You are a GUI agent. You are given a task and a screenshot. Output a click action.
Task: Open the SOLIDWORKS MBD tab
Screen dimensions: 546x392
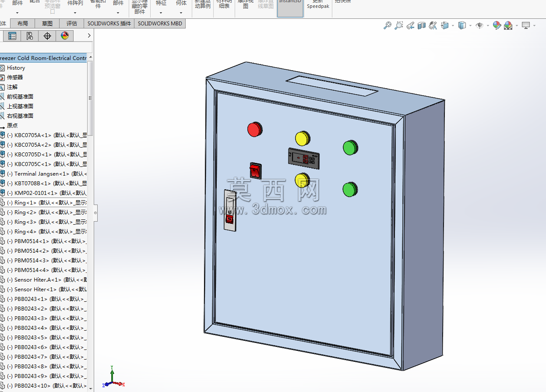[x=160, y=24]
